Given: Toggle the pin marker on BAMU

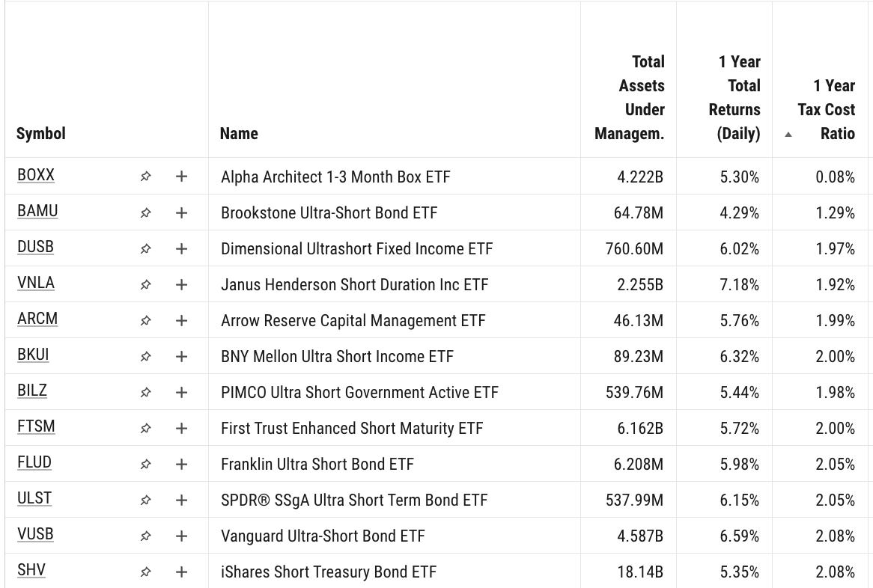Looking at the screenshot, I should pos(145,212).
